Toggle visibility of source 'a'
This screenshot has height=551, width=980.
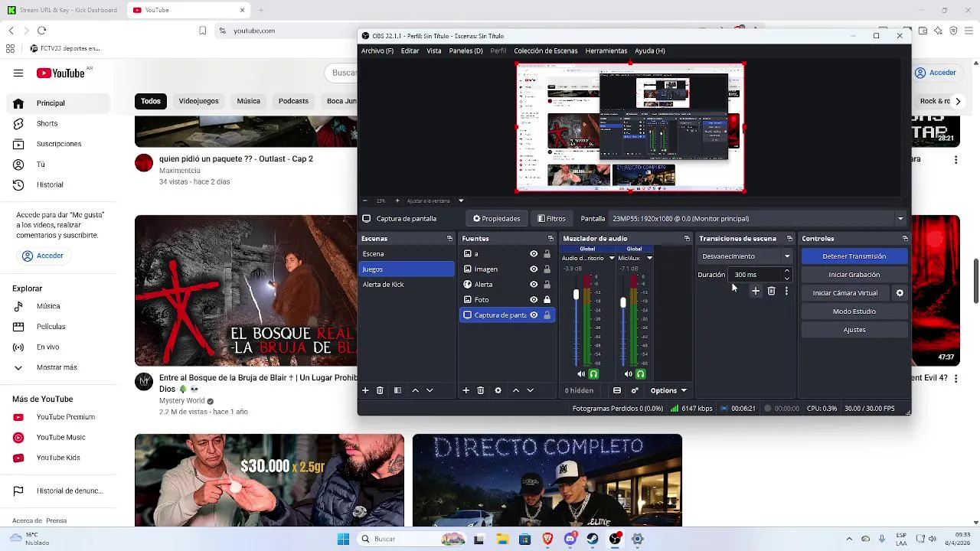point(534,254)
